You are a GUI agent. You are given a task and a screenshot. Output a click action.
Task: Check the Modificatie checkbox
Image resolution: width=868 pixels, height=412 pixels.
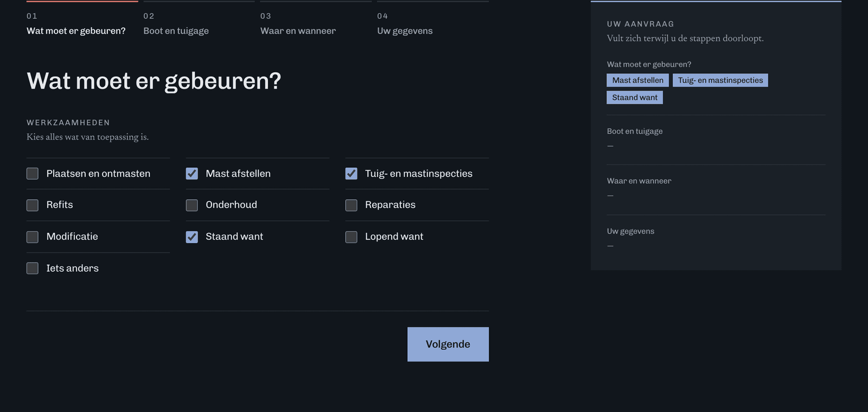33,237
